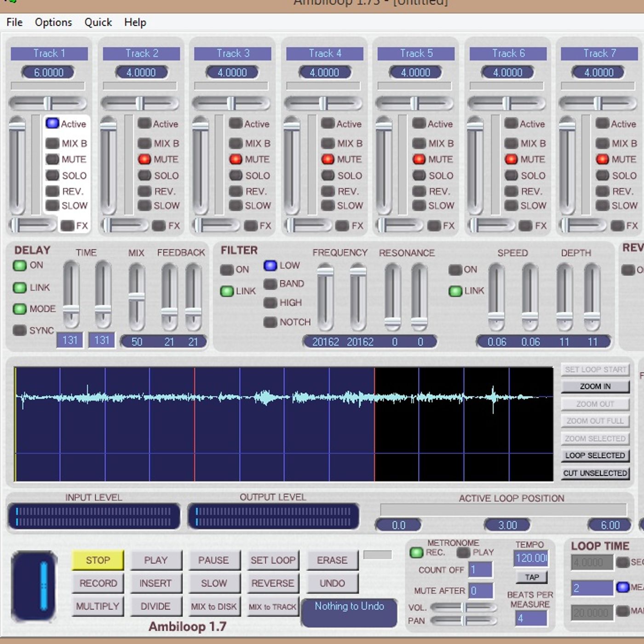Image resolution: width=644 pixels, height=644 pixels.
Task: Click inside the waveform display
Action: 284,424
